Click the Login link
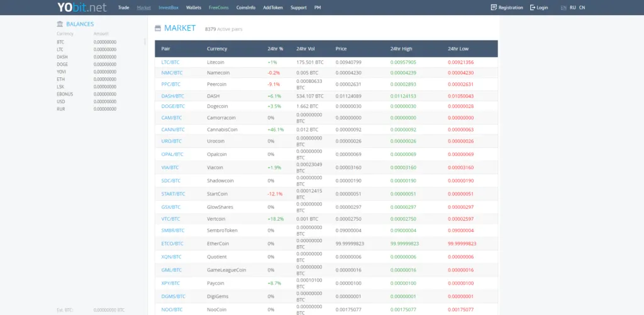 point(542,8)
